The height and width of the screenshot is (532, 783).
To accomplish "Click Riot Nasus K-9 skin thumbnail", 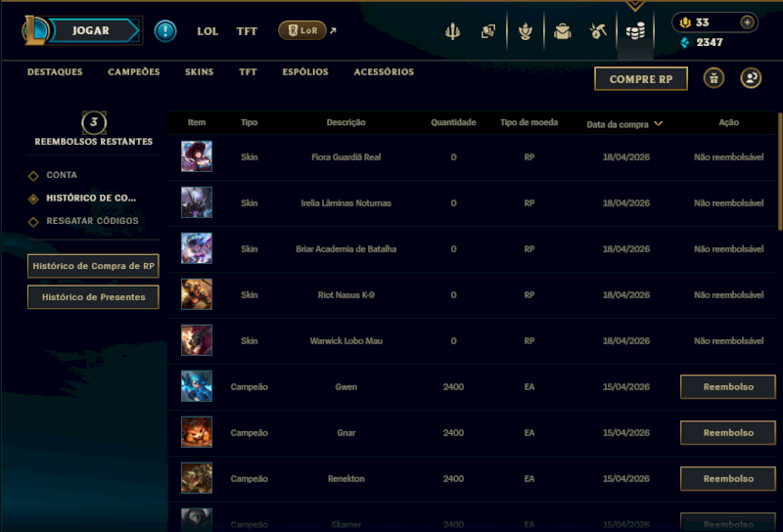I will tap(197, 294).
